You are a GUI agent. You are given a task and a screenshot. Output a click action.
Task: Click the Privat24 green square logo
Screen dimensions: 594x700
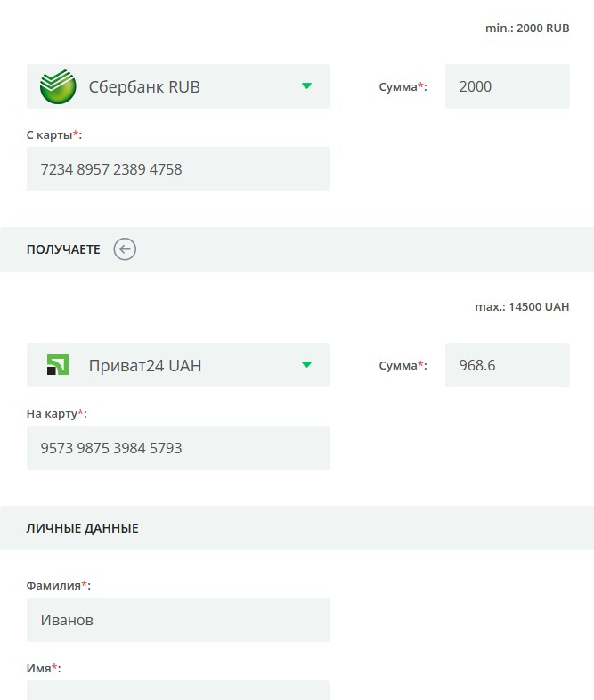pos(58,365)
